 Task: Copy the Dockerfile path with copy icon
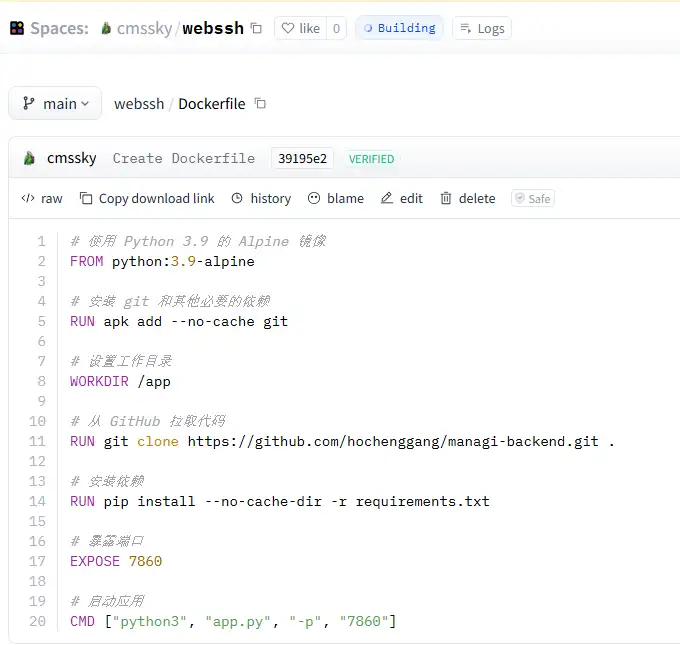[260, 103]
